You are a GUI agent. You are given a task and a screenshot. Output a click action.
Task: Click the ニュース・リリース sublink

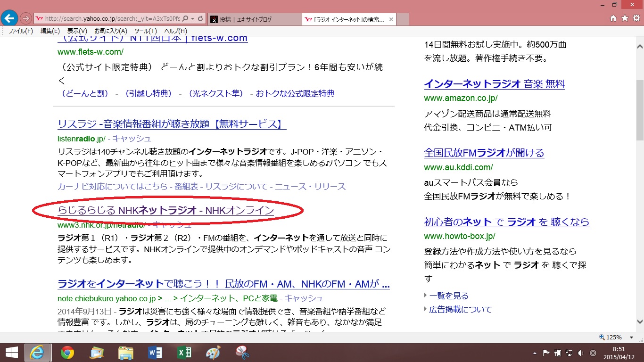[311, 186]
